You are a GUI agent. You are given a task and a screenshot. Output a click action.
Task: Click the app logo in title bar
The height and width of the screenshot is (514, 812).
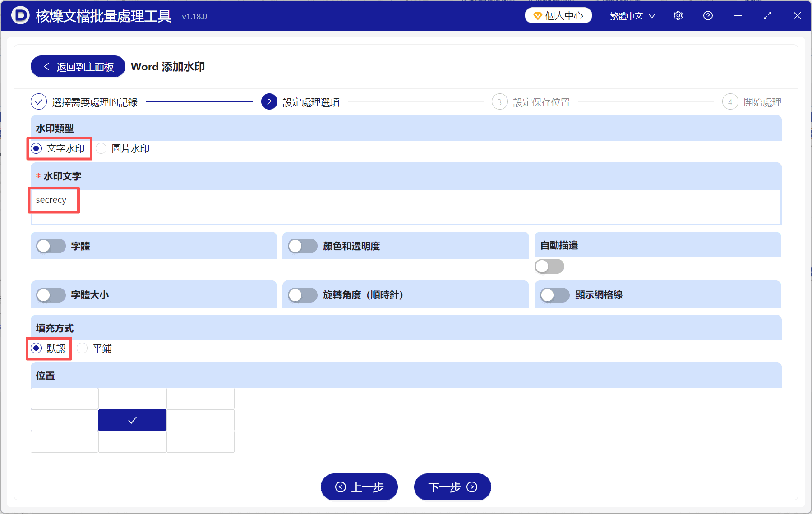point(20,15)
